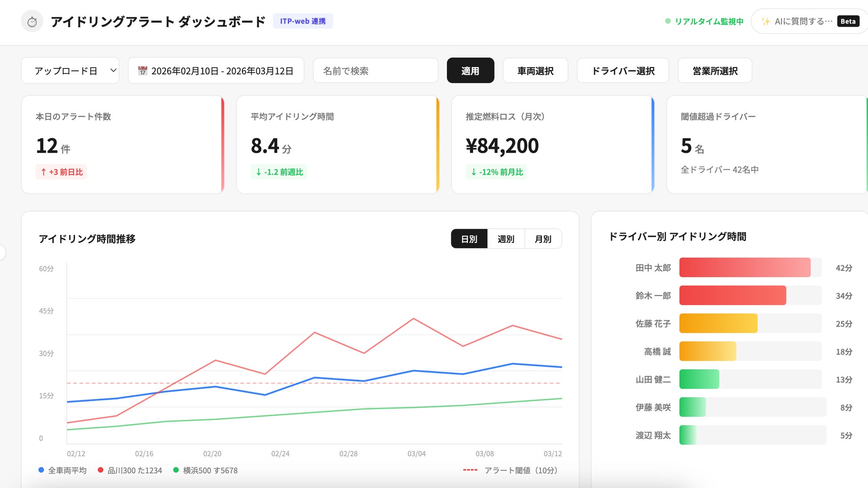The width and height of the screenshot is (868, 488).
Task: Click the calendar icon in date range
Action: coord(142,71)
